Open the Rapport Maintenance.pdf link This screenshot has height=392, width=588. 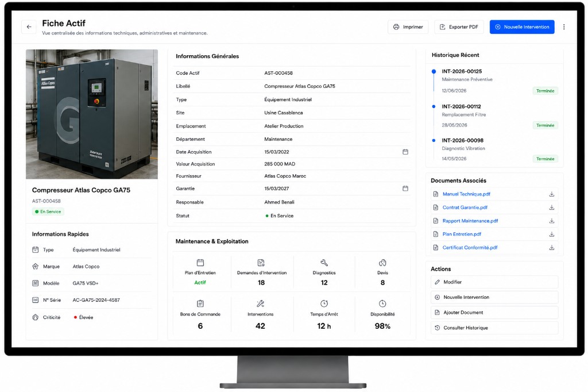coord(470,221)
